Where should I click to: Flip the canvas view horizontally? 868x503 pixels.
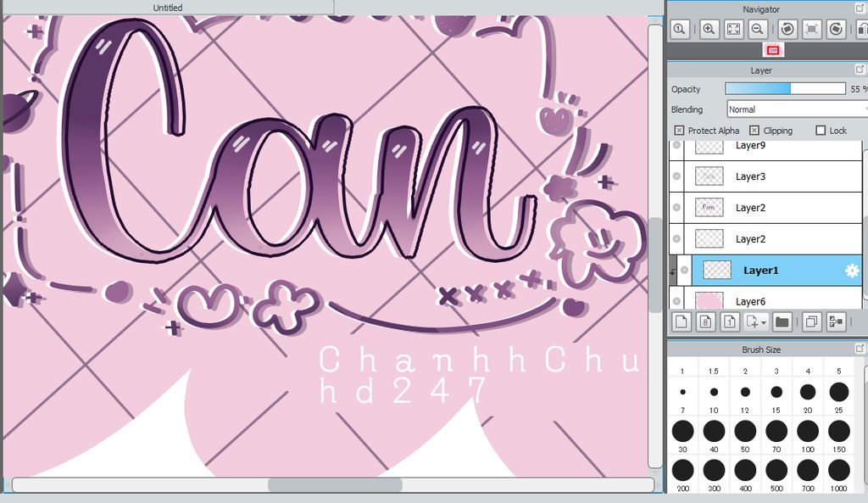coord(862,29)
